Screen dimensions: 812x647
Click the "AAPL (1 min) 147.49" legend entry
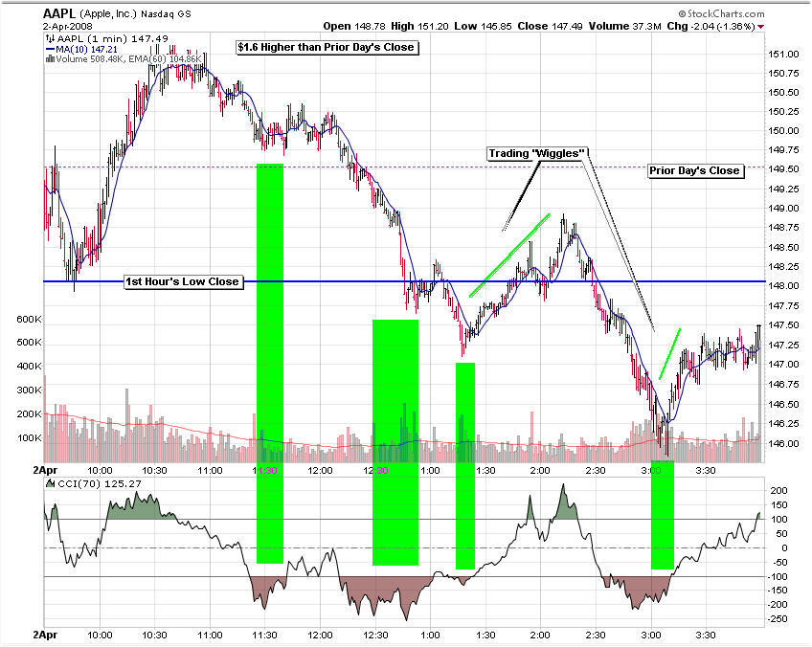112,38
